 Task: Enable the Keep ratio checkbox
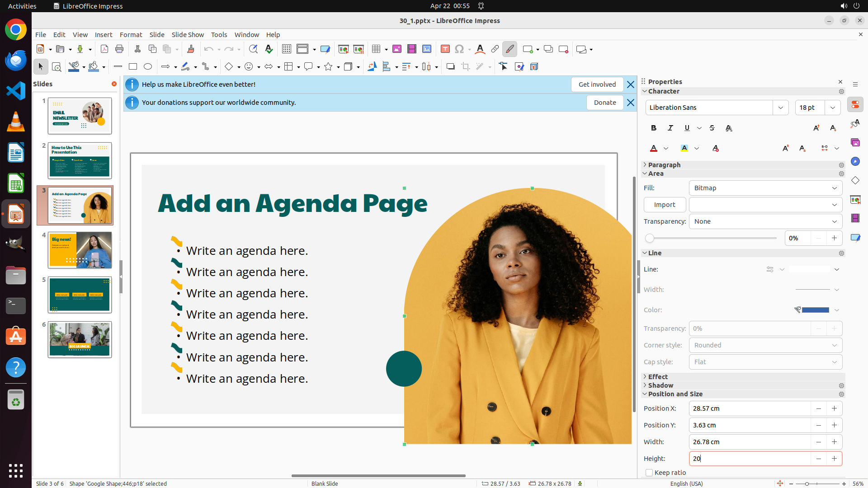click(649, 473)
